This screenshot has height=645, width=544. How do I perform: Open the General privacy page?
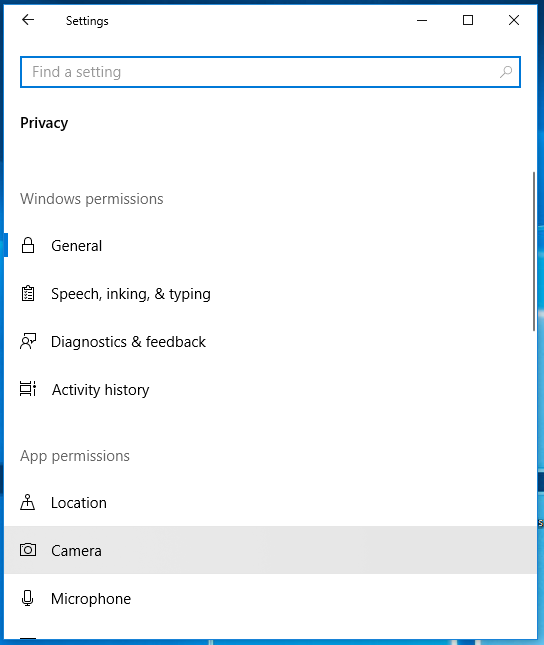coord(270,246)
